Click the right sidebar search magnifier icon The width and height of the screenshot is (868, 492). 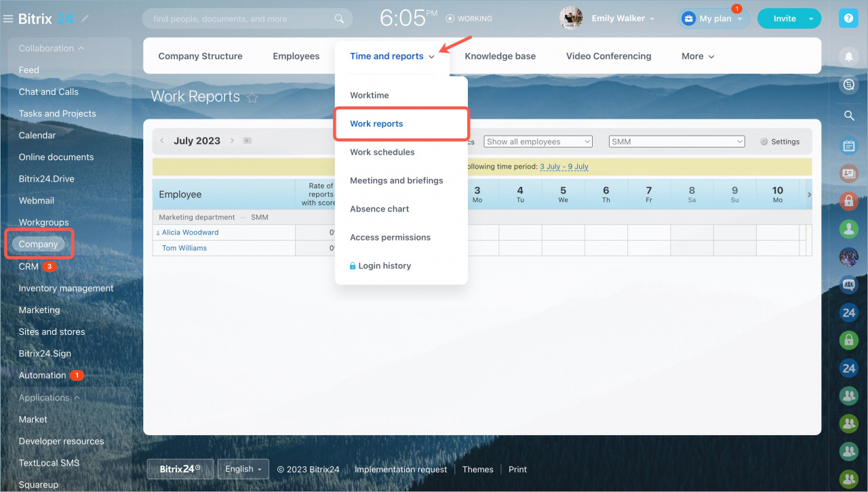(848, 116)
